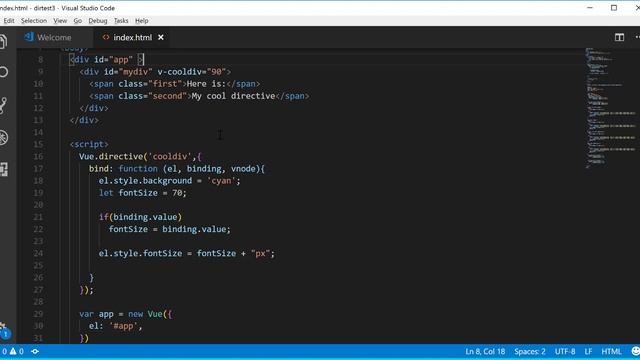Click the <script> tag on line 15
The height and width of the screenshot is (360, 640).
click(x=89, y=144)
